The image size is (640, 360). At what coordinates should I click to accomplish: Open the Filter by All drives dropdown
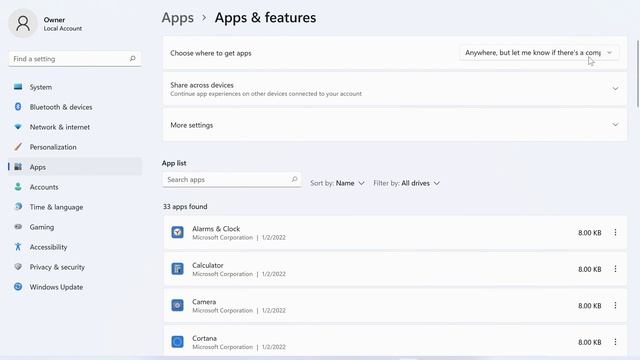pyautogui.click(x=407, y=183)
